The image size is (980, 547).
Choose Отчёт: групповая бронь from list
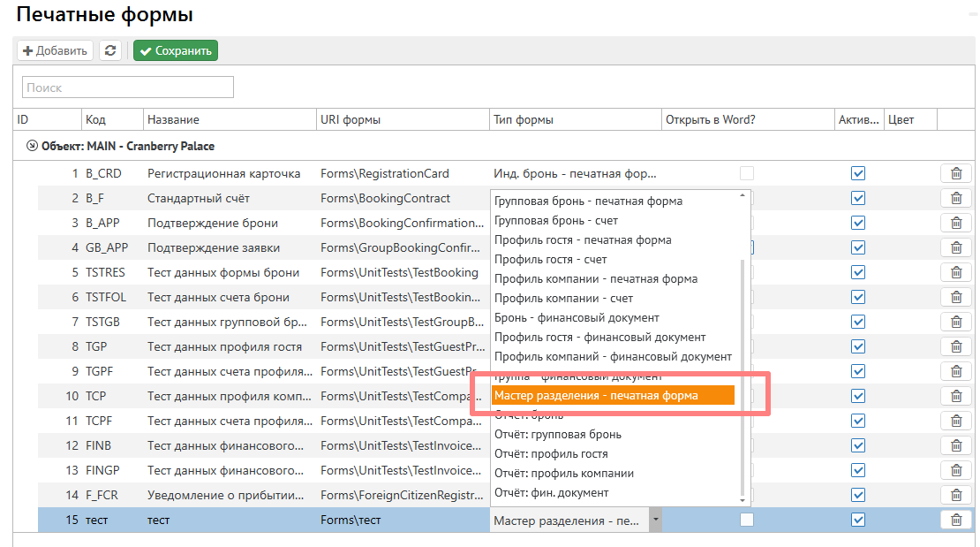(558, 435)
